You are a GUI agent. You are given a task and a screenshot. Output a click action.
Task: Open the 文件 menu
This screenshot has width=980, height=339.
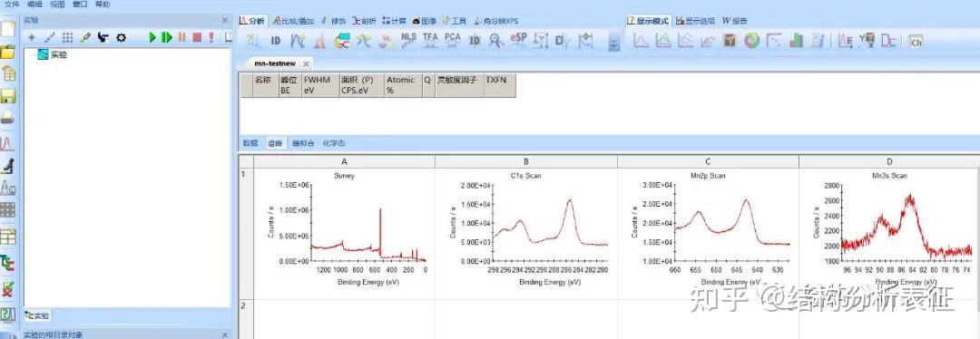[x=13, y=4]
